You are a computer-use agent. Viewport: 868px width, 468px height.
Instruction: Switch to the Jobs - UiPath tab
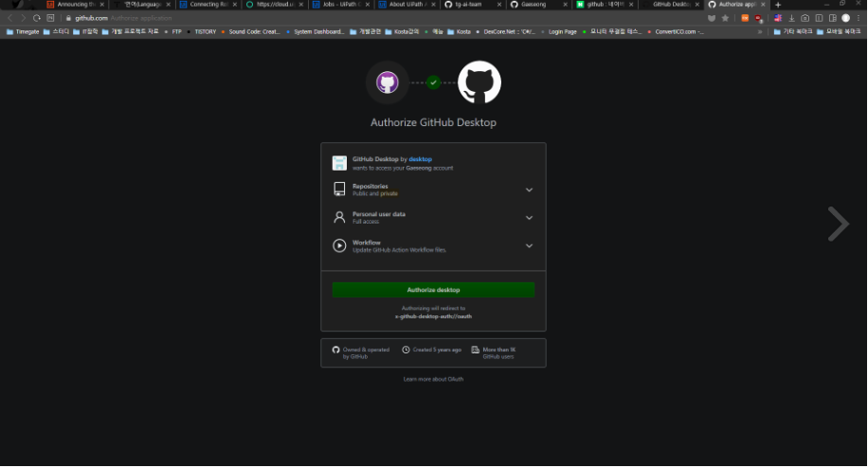click(x=341, y=5)
